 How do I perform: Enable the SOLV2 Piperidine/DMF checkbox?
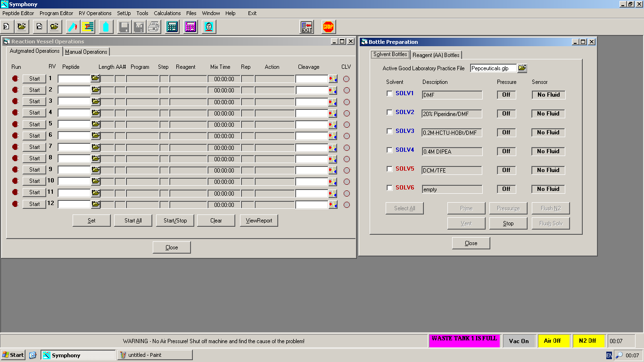click(x=389, y=112)
